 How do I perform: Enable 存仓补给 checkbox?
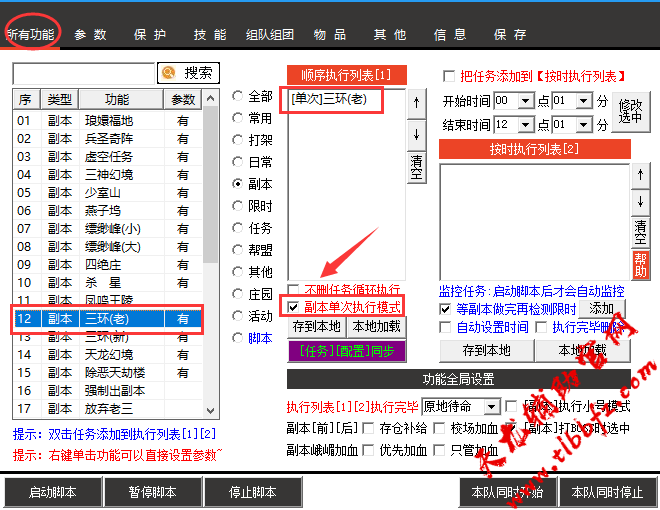point(368,429)
